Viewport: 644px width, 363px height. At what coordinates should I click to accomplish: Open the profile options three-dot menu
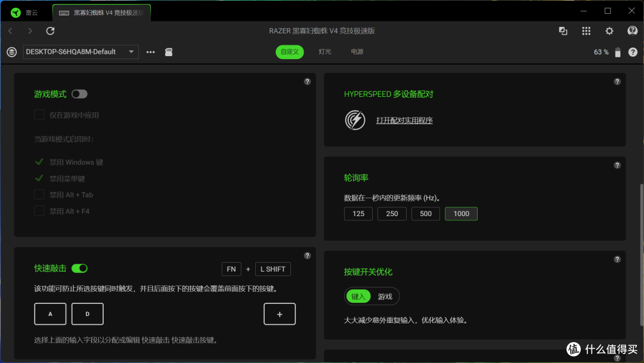(x=151, y=52)
